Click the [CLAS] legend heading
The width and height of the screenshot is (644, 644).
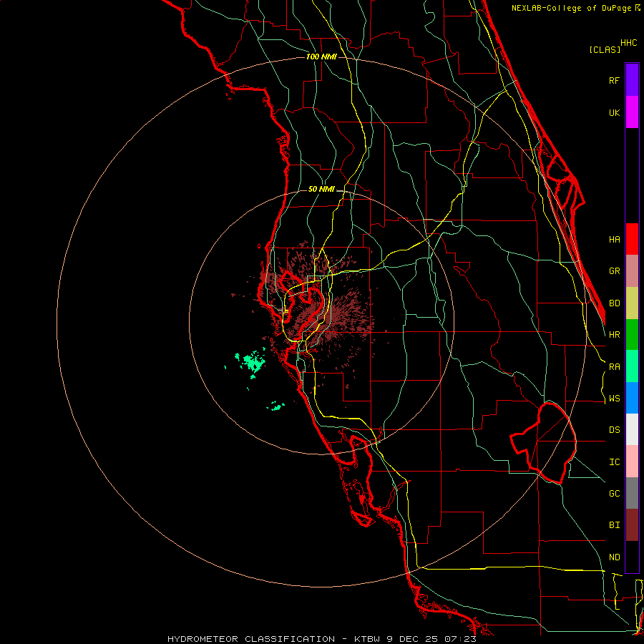(605, 49)
